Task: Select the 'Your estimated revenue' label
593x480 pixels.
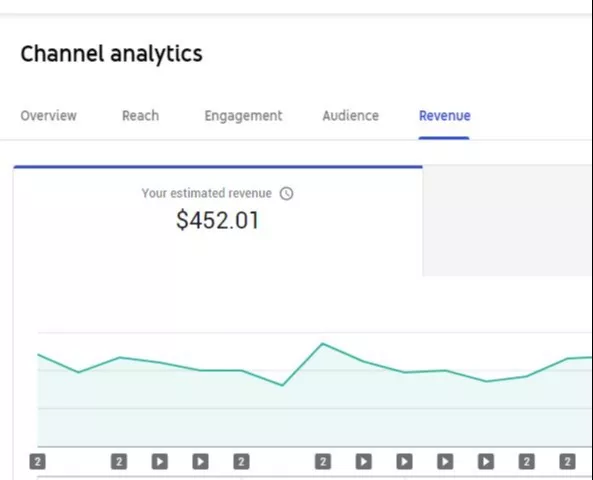Action: (x=206, y=193)
